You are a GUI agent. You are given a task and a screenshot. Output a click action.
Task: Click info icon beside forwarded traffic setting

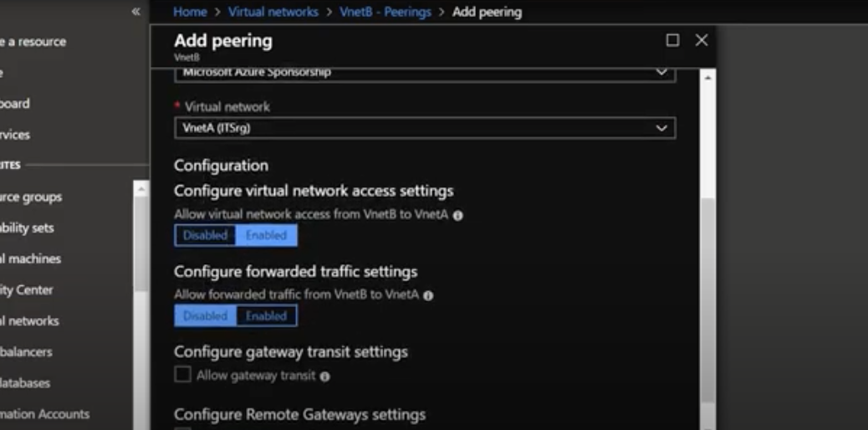click(x=428, y=295)
